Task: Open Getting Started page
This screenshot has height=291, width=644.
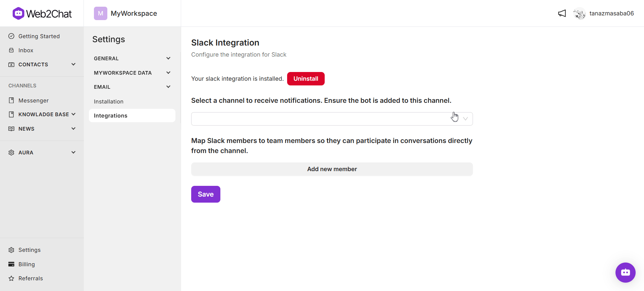Action: click(x=39, y=36)
